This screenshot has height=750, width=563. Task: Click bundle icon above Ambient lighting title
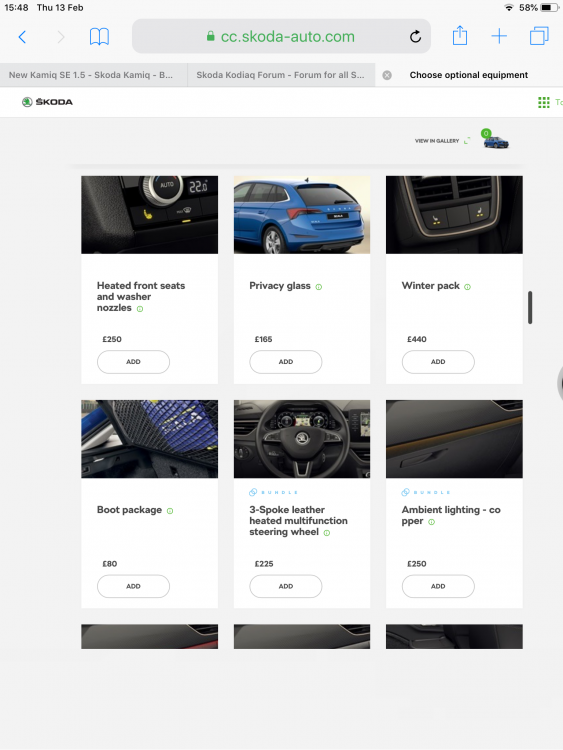[405, 492]
